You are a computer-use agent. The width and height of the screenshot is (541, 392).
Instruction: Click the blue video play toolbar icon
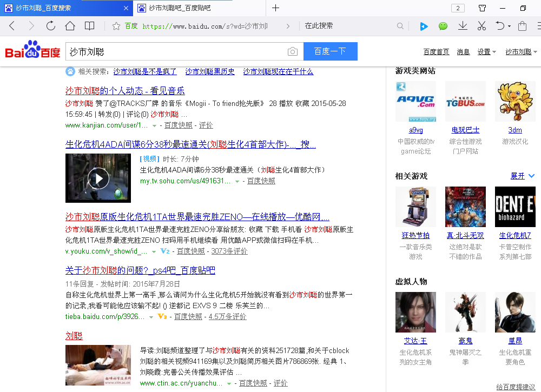(x=424, y=26)
